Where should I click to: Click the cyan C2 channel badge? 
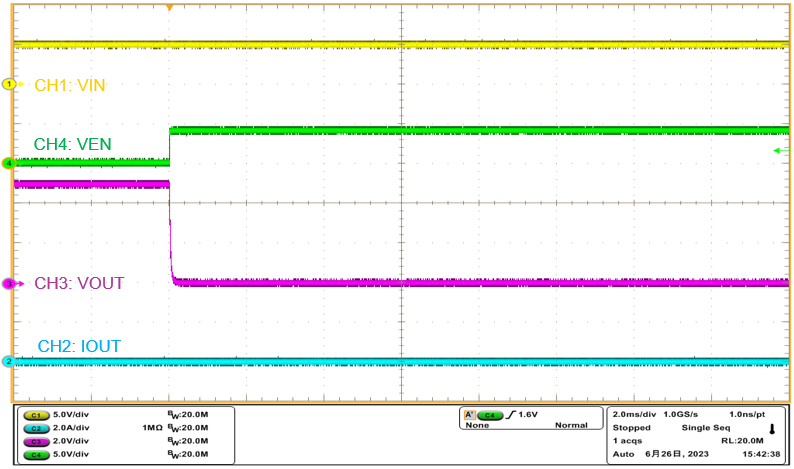point(37,427)
